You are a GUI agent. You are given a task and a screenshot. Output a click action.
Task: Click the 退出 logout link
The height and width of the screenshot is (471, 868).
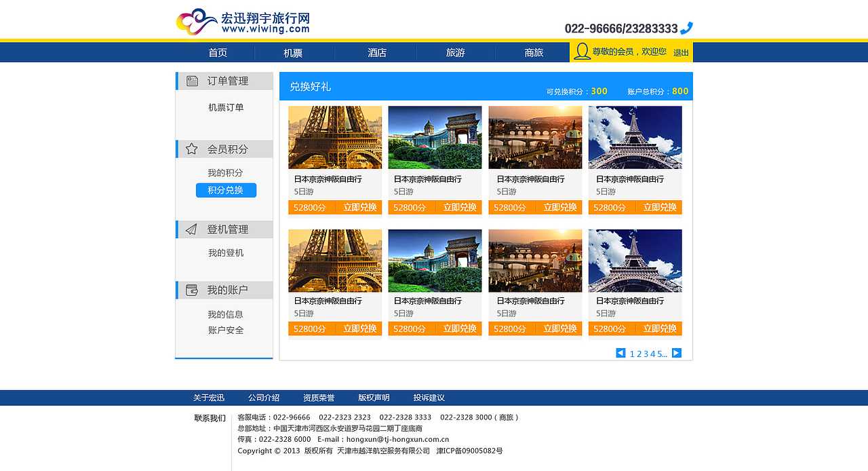pyautogui.click(x=681, y=52)
